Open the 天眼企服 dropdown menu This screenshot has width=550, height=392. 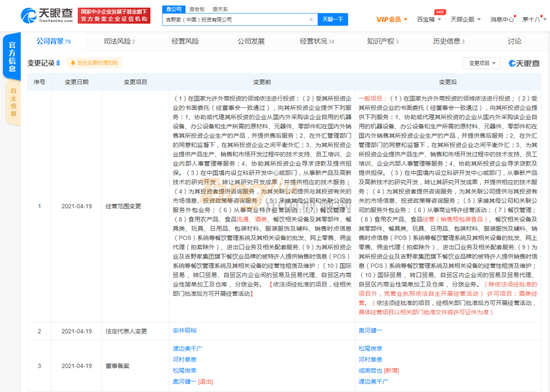tap(465, 19)
